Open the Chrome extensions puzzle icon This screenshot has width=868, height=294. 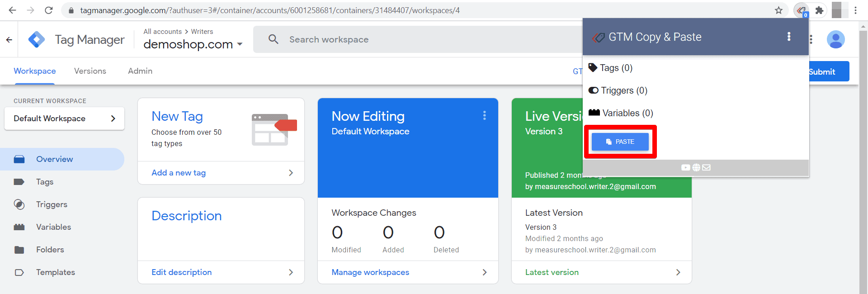819,10
